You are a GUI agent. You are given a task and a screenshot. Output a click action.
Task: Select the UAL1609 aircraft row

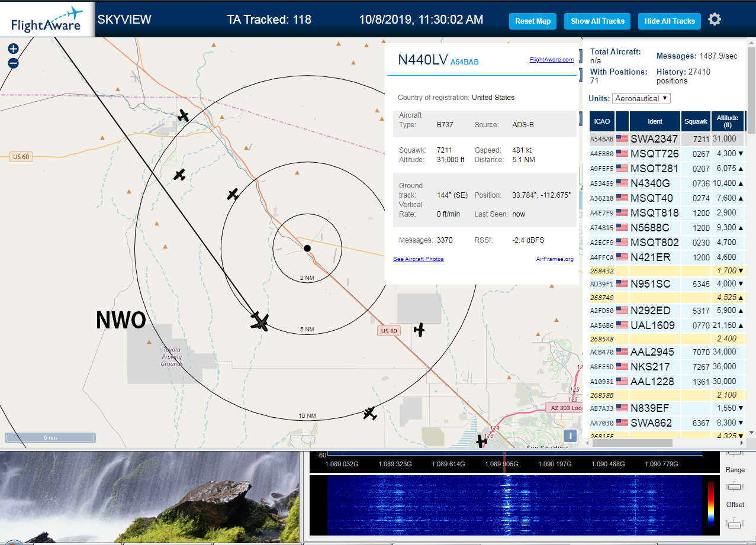(x=667, y=325)
